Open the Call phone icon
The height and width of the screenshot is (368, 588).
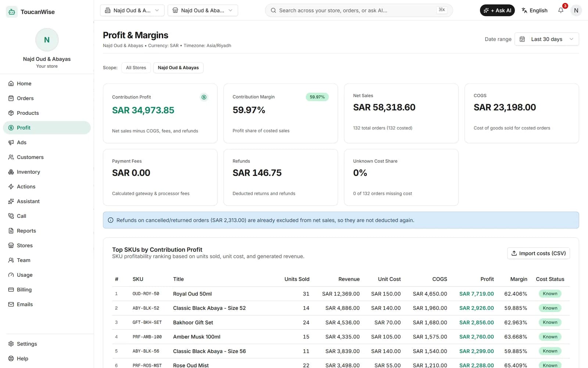tap(11, 216)
